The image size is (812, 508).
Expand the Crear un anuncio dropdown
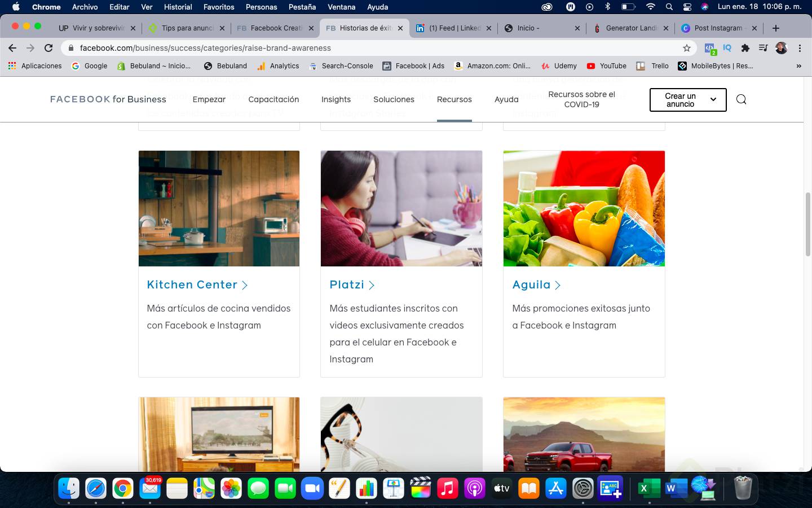point(688,100)
